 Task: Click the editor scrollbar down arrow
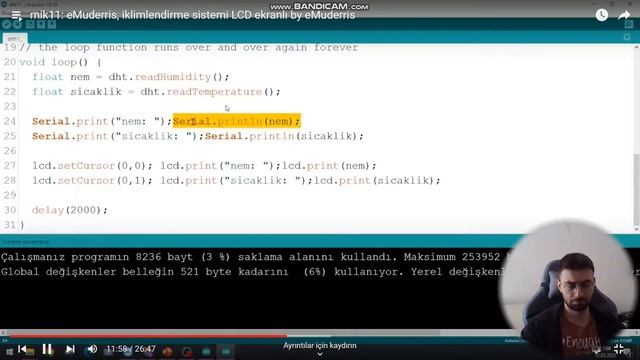(x=636, y=229)
